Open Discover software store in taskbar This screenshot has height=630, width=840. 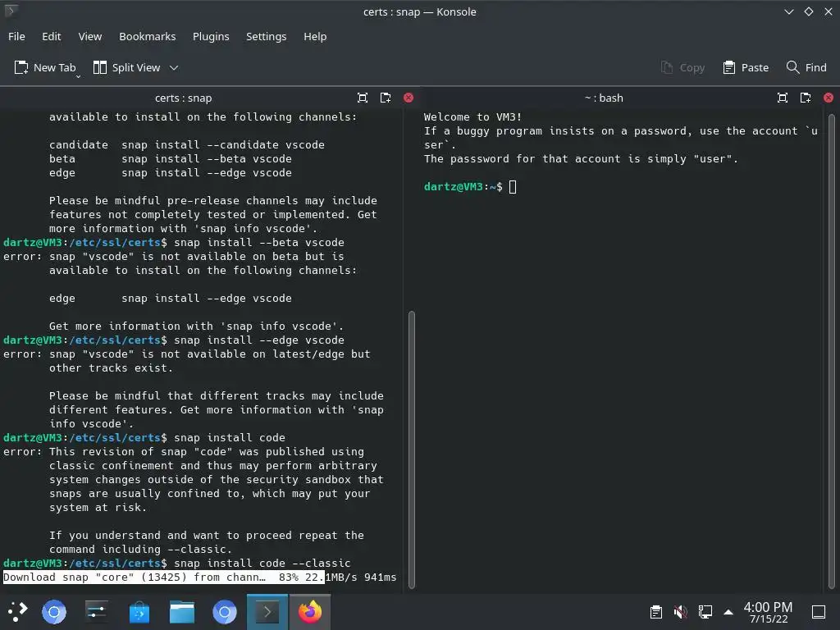point(139,612)
